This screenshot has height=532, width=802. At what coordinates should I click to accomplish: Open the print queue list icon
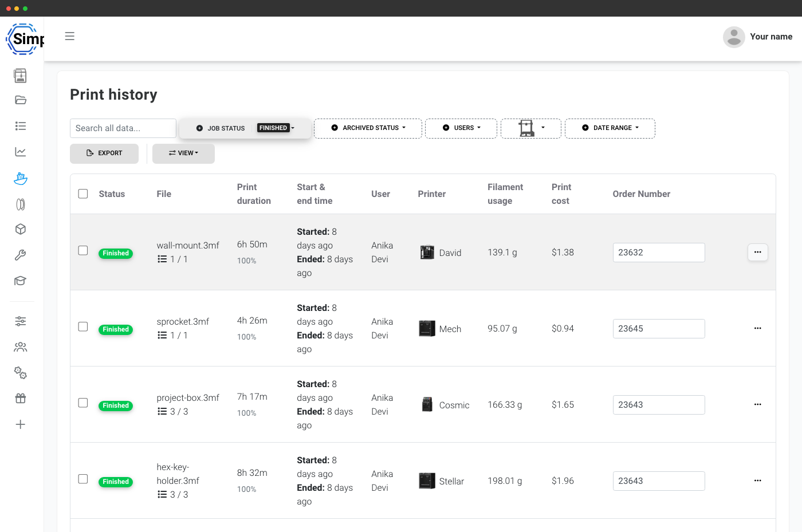coord(21,126)
